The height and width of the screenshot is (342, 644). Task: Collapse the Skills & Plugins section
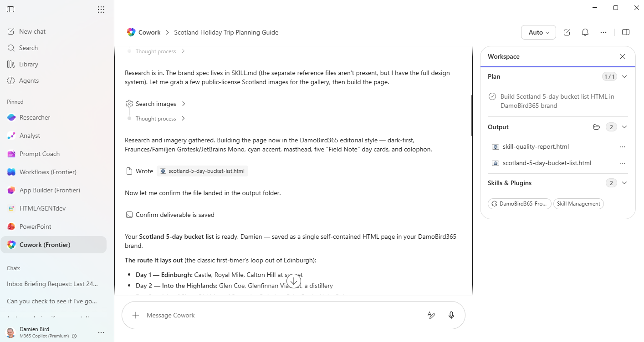(624, 183)
